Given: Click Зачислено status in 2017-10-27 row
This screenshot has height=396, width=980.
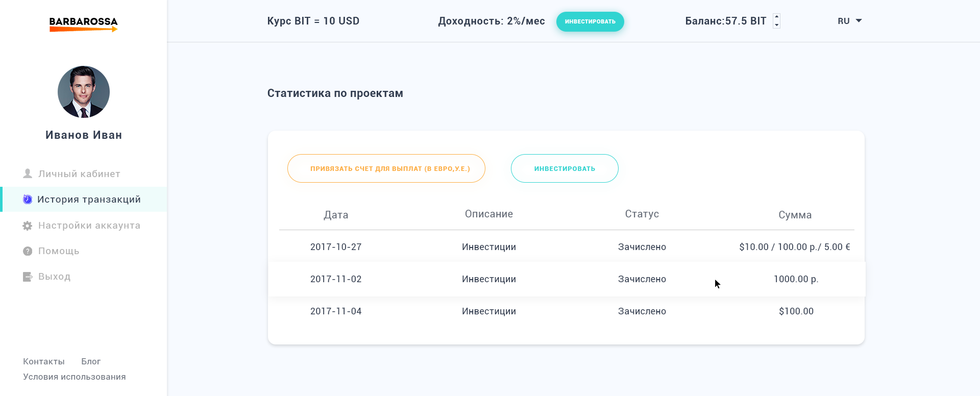Looking at the screenshot, I should (x=642, y=247).
